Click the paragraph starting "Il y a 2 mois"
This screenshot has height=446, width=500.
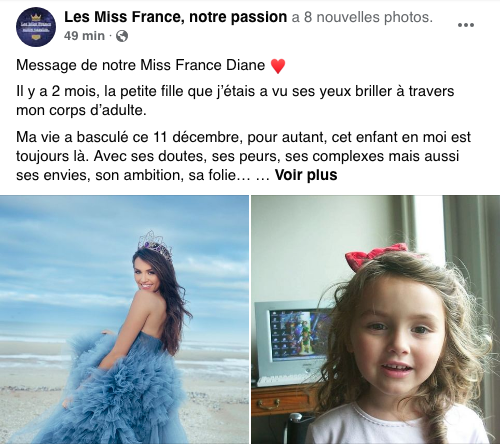point(235,101)
